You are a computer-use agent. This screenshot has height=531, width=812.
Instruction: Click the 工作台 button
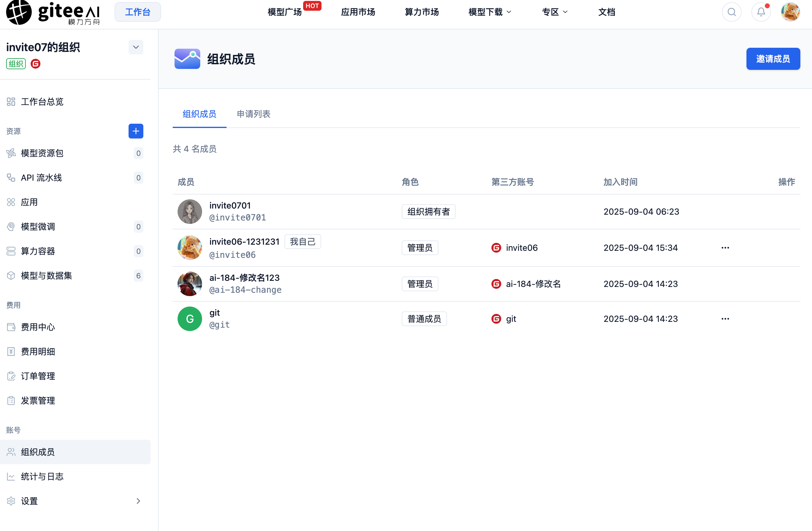click(x=137, y=12)
